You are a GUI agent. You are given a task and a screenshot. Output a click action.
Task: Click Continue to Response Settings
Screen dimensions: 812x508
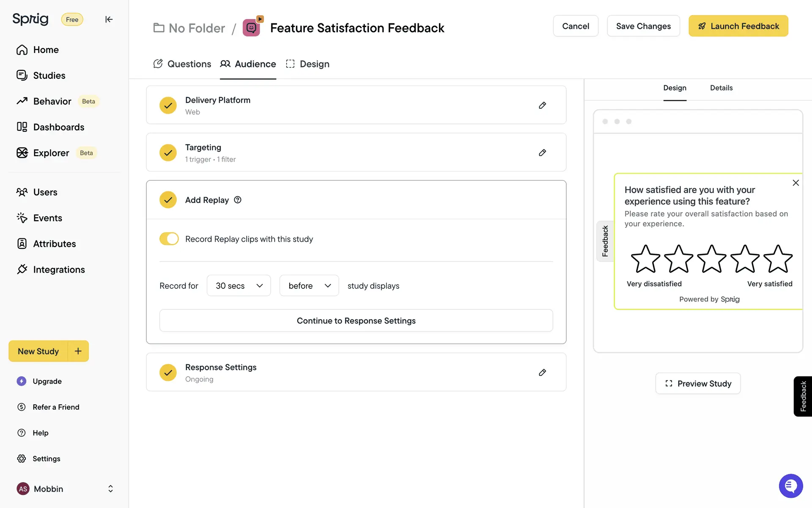[356, 321]
